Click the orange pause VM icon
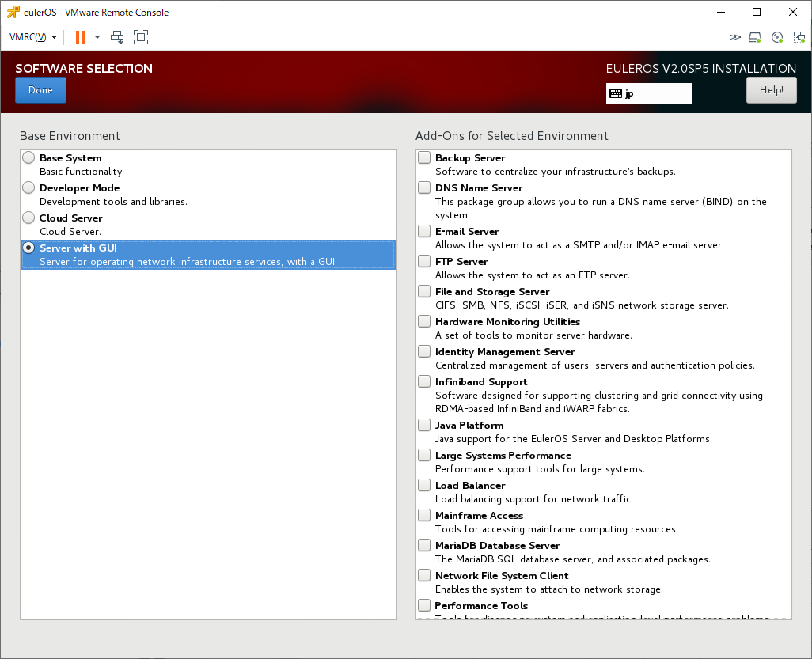This screenshot has width=812, height=659. 80,37
